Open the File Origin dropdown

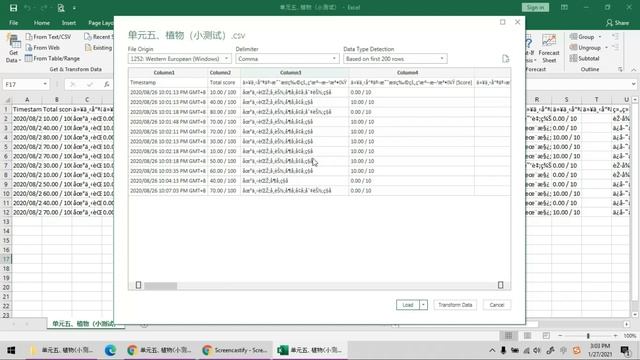coord(180,59)
